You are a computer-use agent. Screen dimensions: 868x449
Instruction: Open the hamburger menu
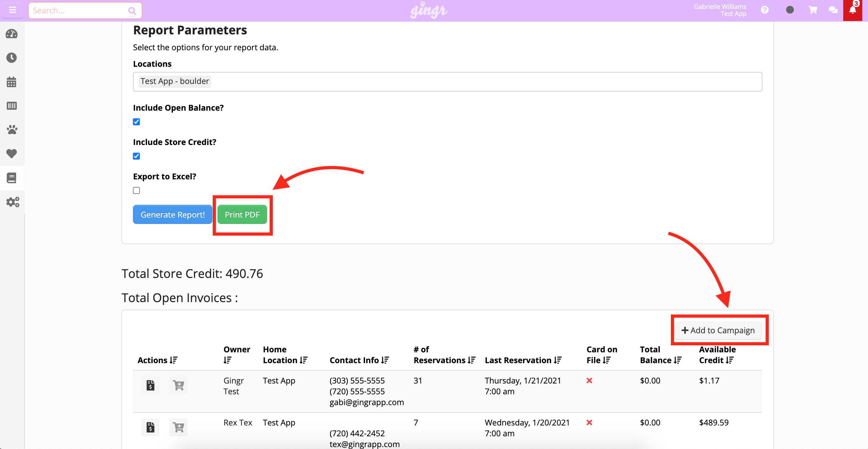pyautogui.click(x=12, y=10)
